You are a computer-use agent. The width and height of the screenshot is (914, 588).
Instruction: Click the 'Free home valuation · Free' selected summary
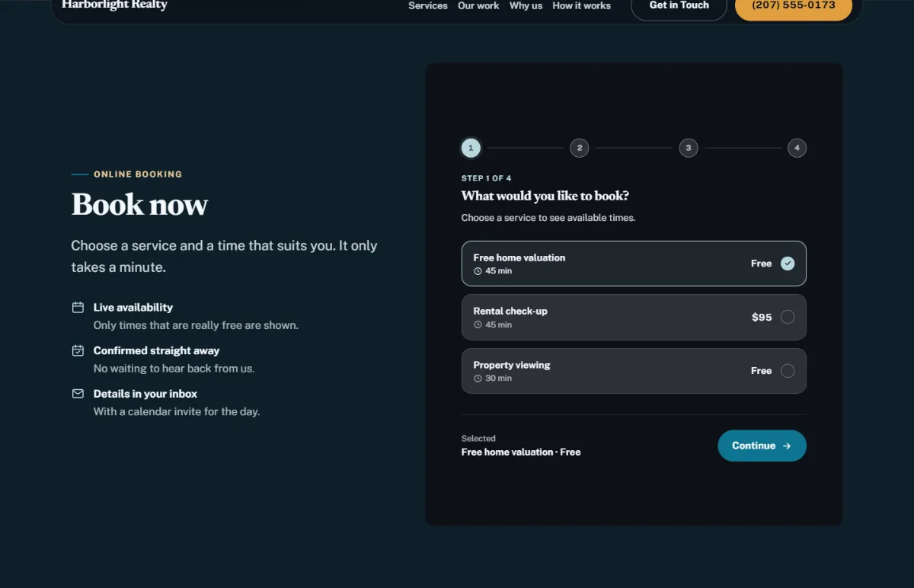click(521, 452)
